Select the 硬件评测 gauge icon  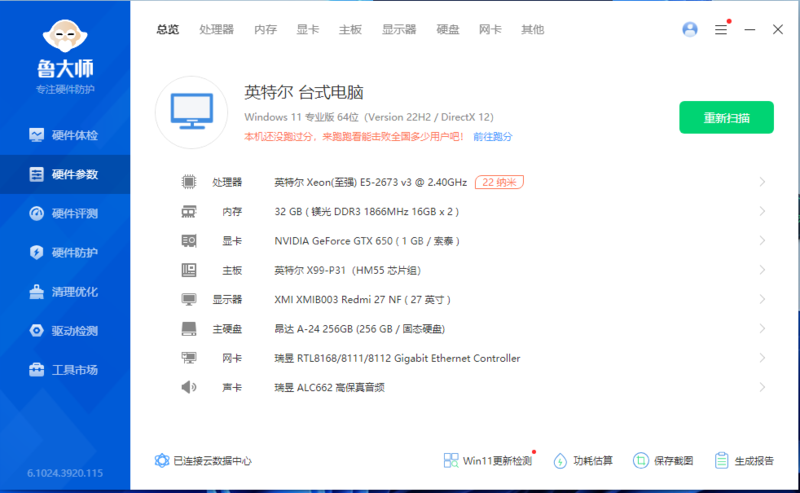36,213
